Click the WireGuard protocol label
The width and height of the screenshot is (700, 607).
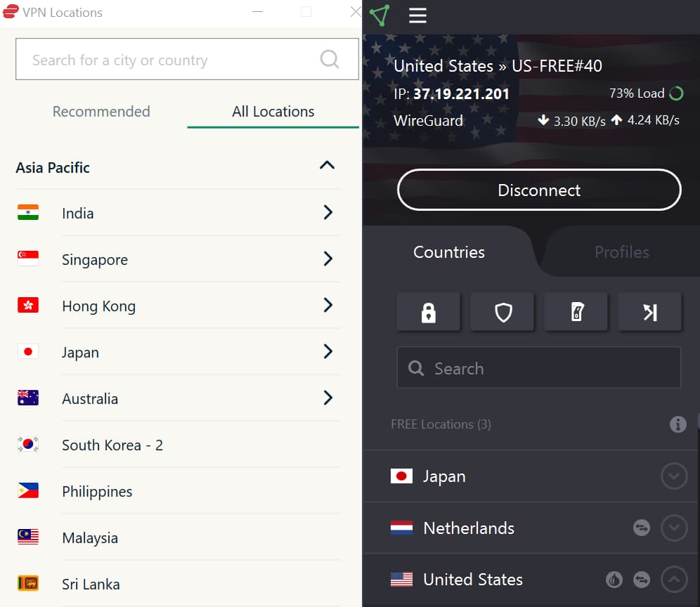pyautogui.click(x=428, y=121)
